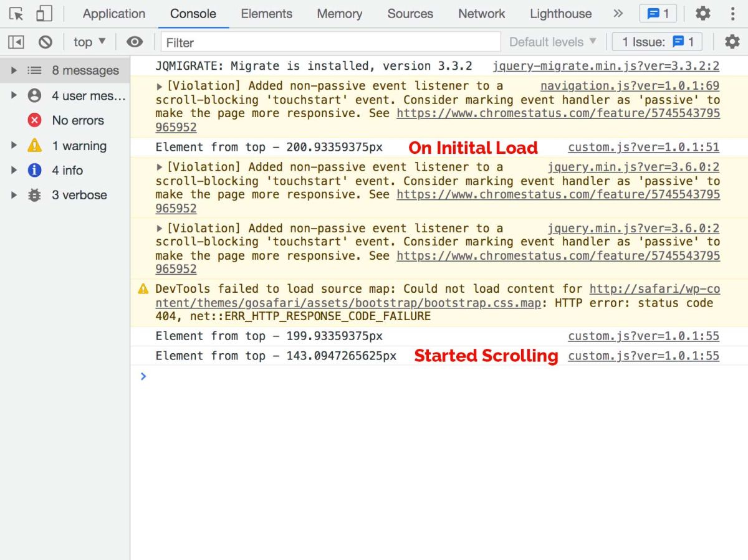The height and width of the screenshot is (560, 748).
Task: Open the Default levels dropdown
Action: point(553,42)
